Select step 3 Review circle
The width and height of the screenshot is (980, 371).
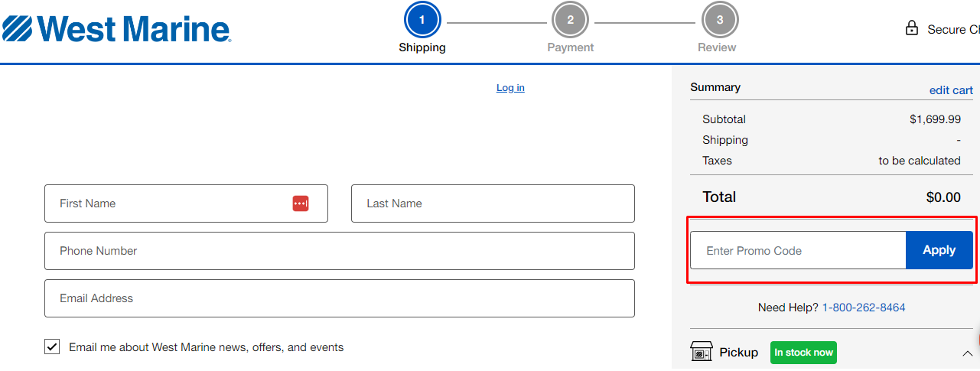[x=719, y=20]
